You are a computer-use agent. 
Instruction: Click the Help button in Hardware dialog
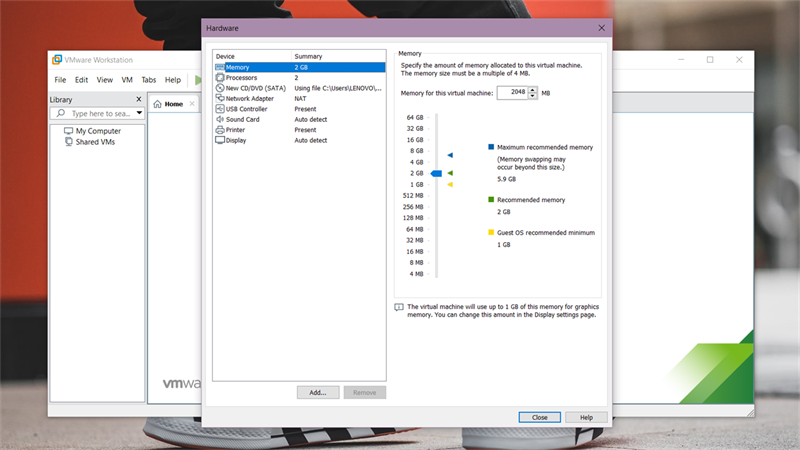586,417
